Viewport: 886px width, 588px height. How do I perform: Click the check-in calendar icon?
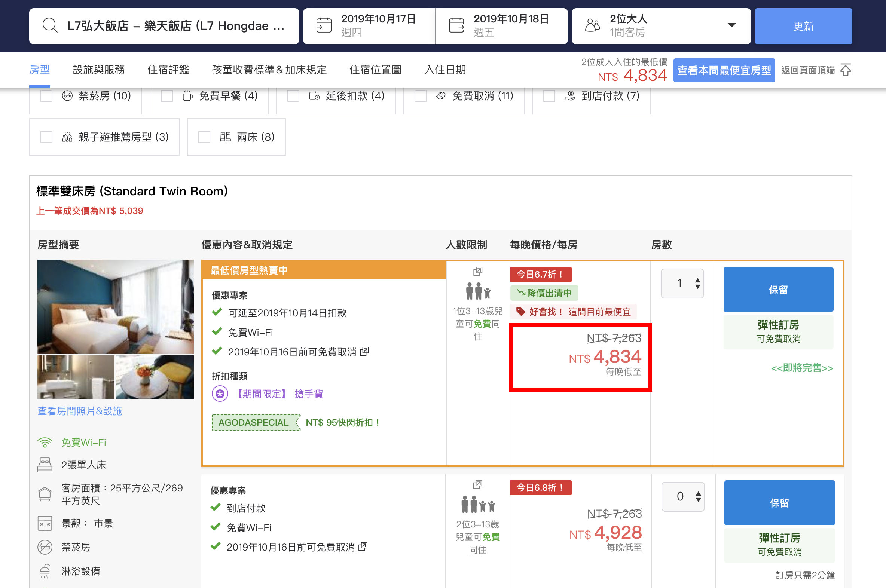323,25
